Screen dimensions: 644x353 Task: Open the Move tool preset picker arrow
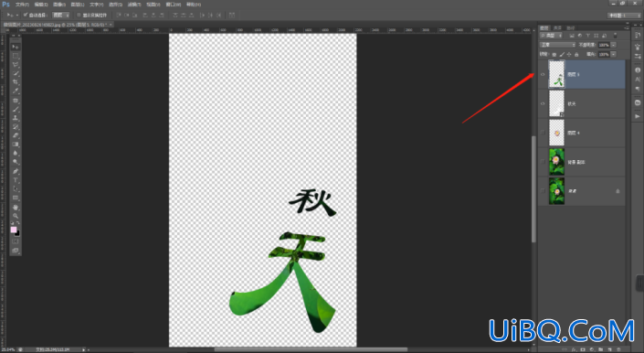click(17, 15)
